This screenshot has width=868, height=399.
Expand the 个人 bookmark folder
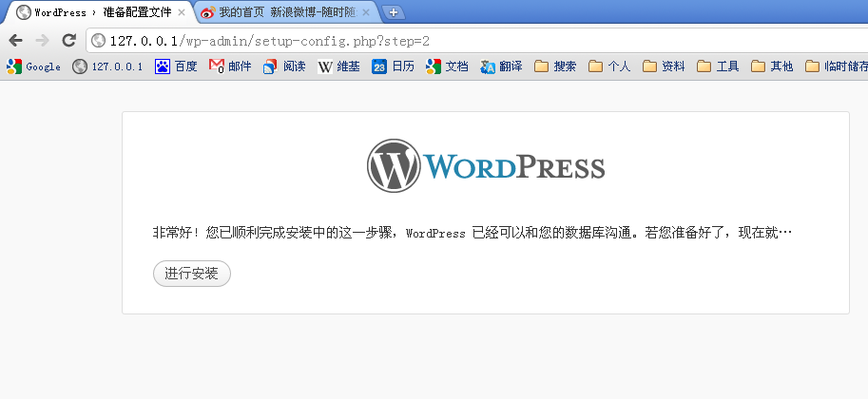point(609,66)
